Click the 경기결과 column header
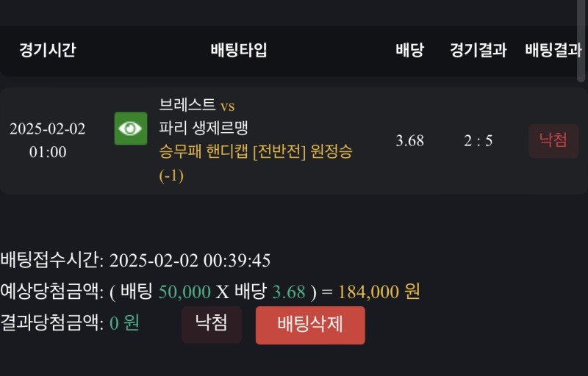588x376 pixels. point(478,51)
